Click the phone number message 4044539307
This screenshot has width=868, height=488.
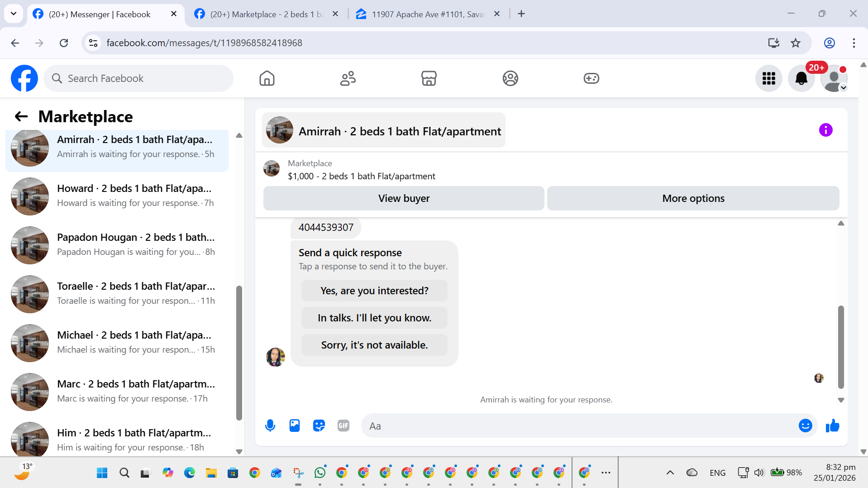coord(326,228)
